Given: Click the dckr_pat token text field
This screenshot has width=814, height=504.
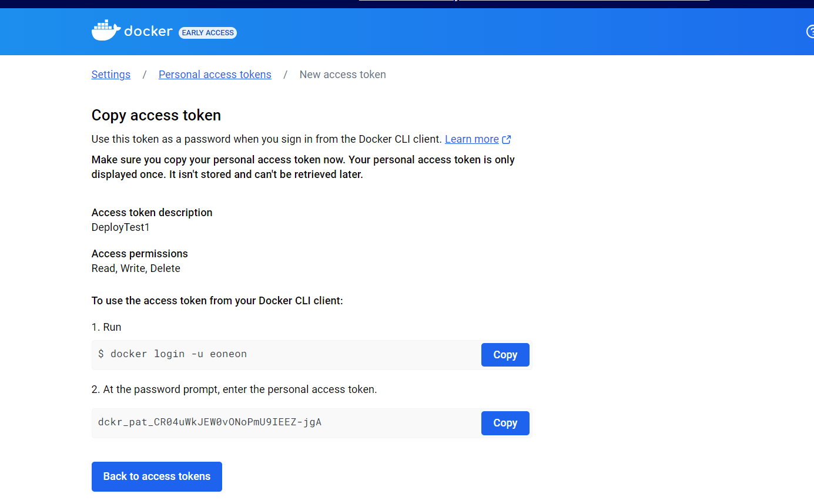Looking at the screenshot, I should click(286, 423).
